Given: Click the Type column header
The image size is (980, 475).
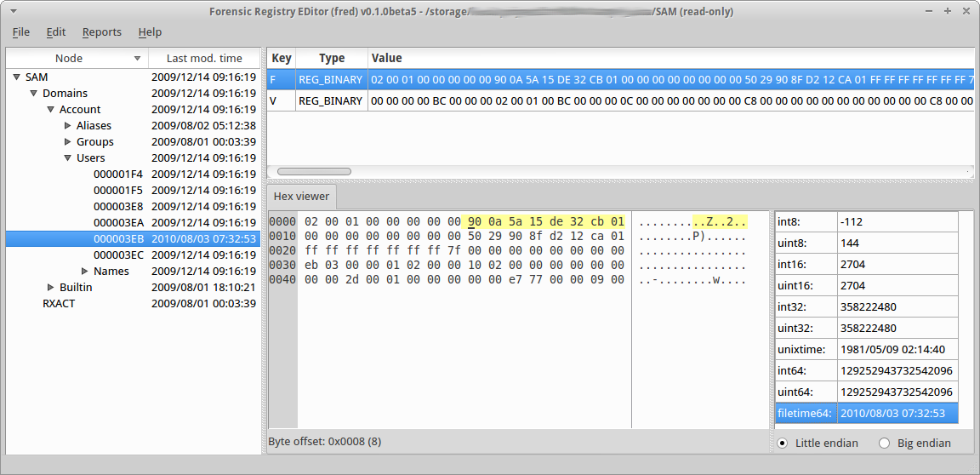Looking at the screenshot, I should point(331,59).
